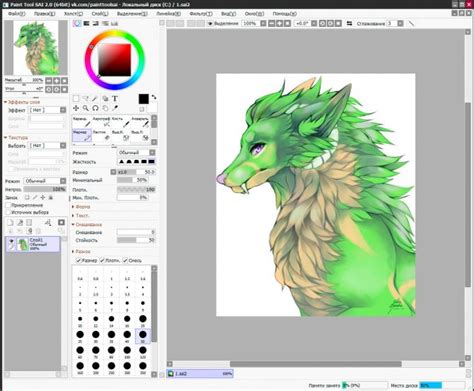The height and width of the screenshot is (391, 474).
Task: Expand the Форма section
Action: click(82, 207)
